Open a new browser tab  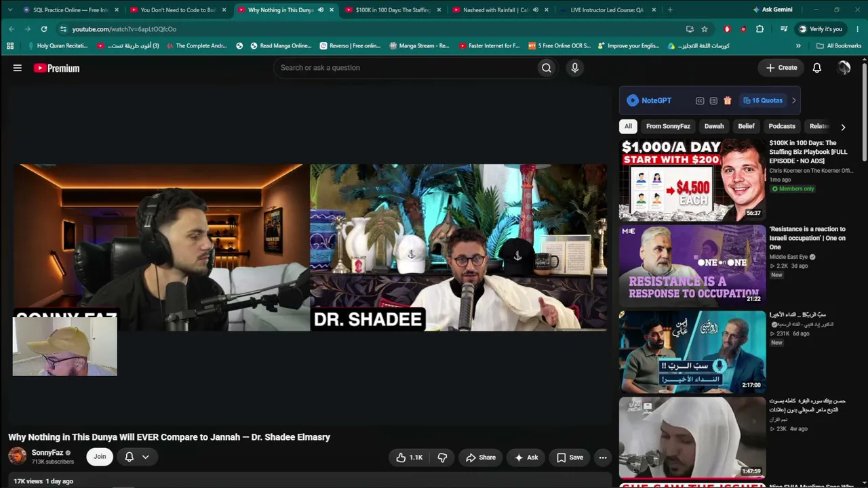[x=670, y=10]
